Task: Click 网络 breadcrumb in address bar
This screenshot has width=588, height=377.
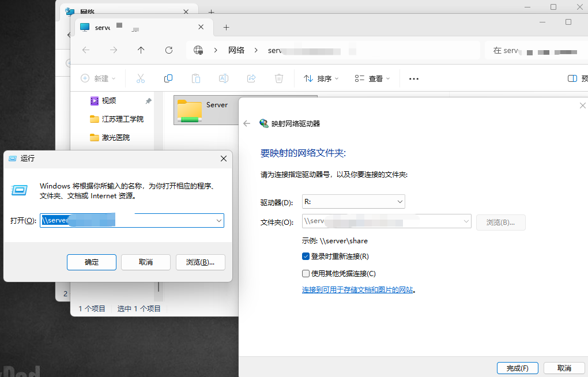Action: (236, 50)
